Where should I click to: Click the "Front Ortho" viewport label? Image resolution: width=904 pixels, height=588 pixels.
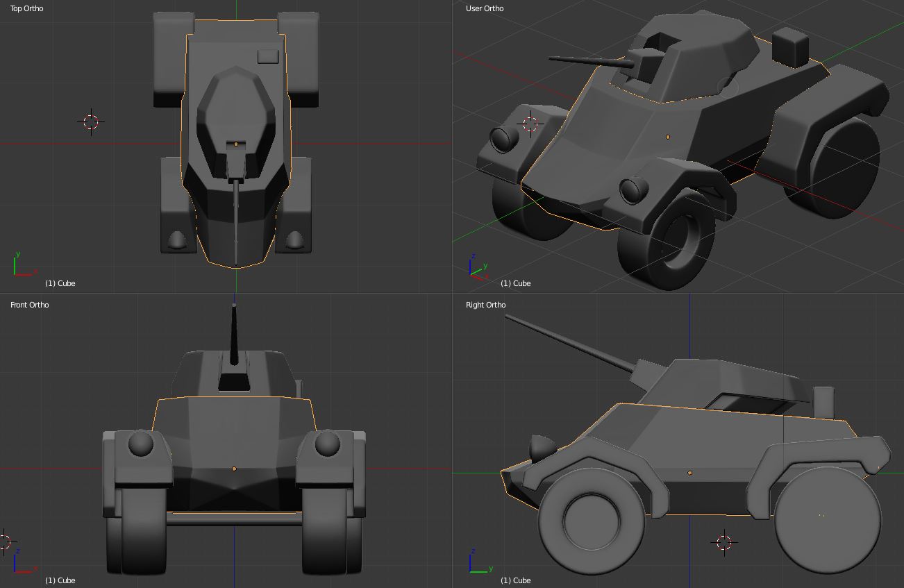29,305
